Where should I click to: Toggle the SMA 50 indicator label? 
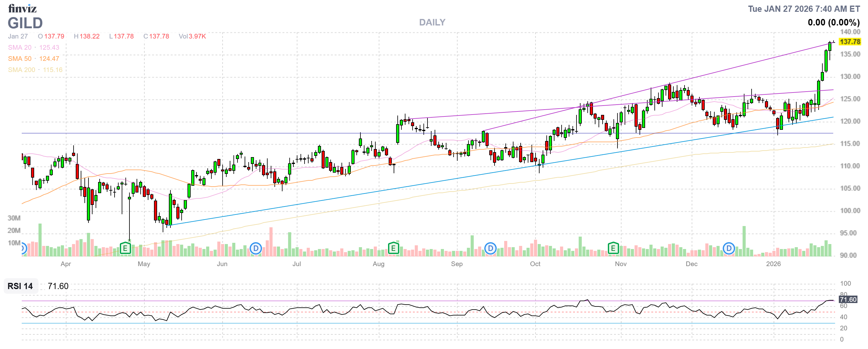click(20, 59)
